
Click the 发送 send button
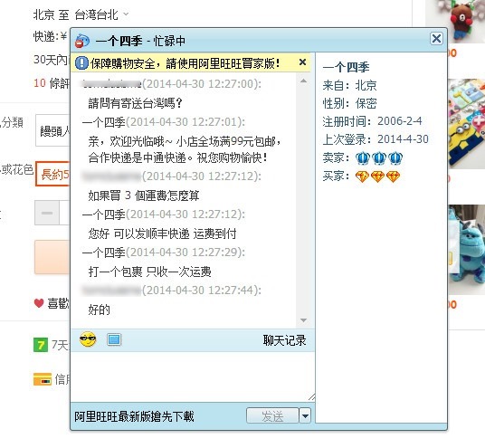click(272, 415)
